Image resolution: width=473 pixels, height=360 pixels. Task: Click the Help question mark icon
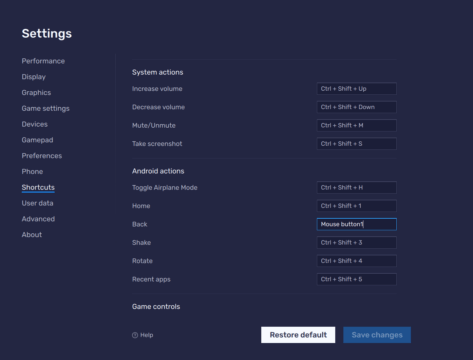pyautogui.click(x=135, y=335)
